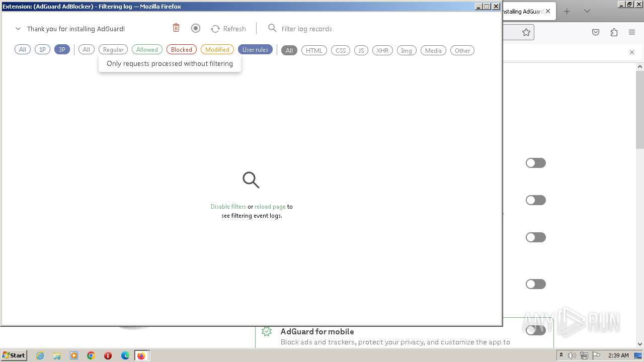644x362 pixels.
Task: Launch Edge from taskbar
Action: (125, 355)
